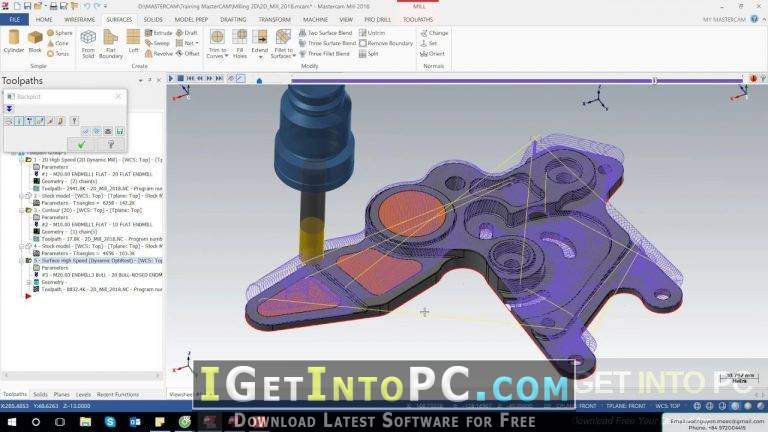Image resolution: width=768 pixels, height=432 pixels.
Task: Click the Untrim tool
Action: click(372, 33)
